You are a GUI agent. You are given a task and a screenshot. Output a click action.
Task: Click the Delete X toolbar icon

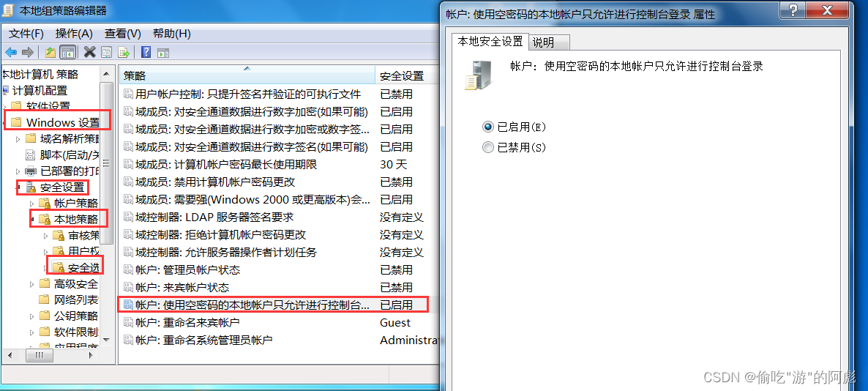click(x=90, y=53)
